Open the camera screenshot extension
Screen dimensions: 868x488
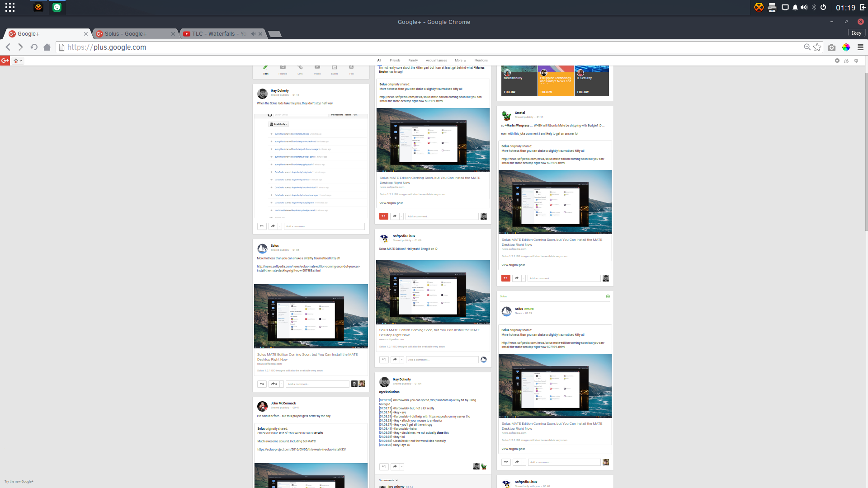click(x=832, y=47)
